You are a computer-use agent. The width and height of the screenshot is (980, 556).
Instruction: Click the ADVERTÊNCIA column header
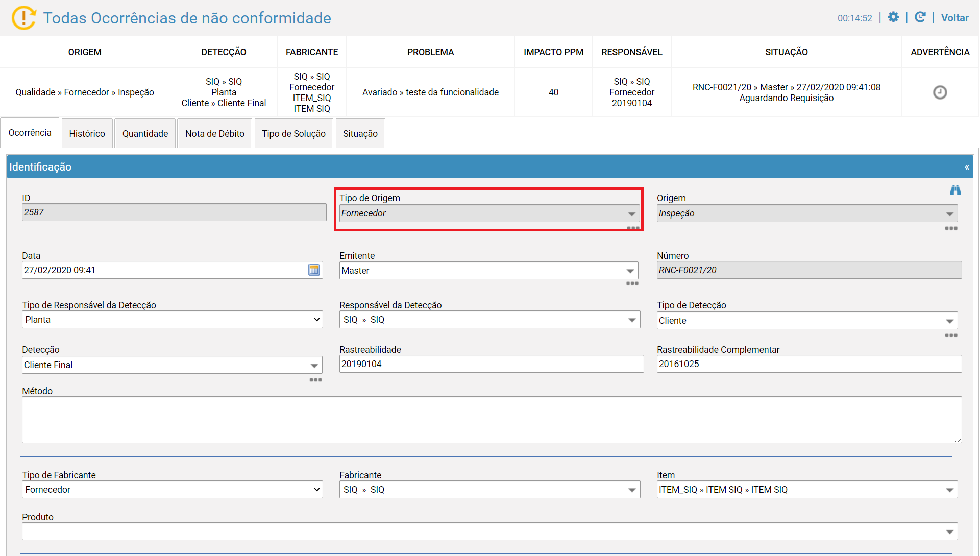940,52
